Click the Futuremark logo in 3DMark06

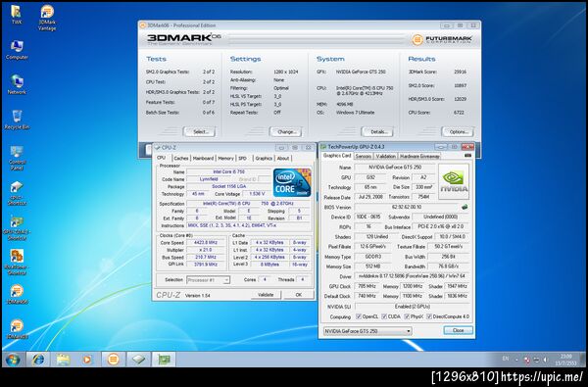(442, 39)
